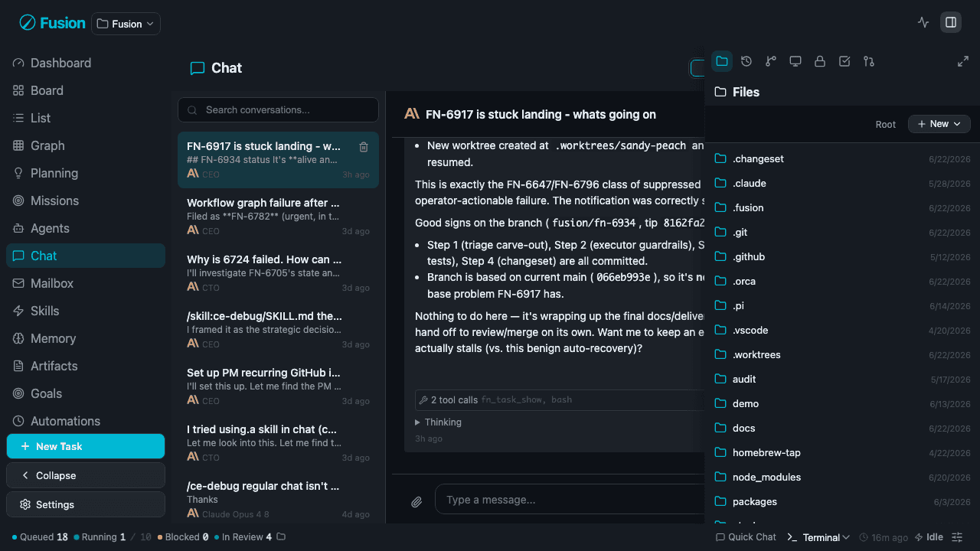
Task: Click the New Task button
Action: (86, 446)
